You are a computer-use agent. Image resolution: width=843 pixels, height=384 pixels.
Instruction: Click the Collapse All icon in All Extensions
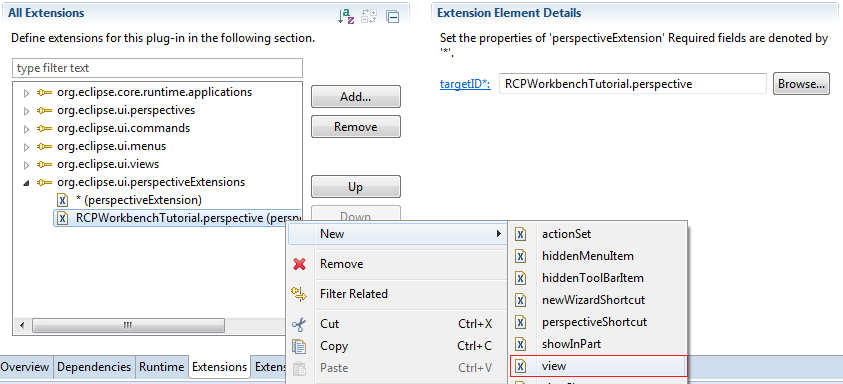(x=393, y=17)
